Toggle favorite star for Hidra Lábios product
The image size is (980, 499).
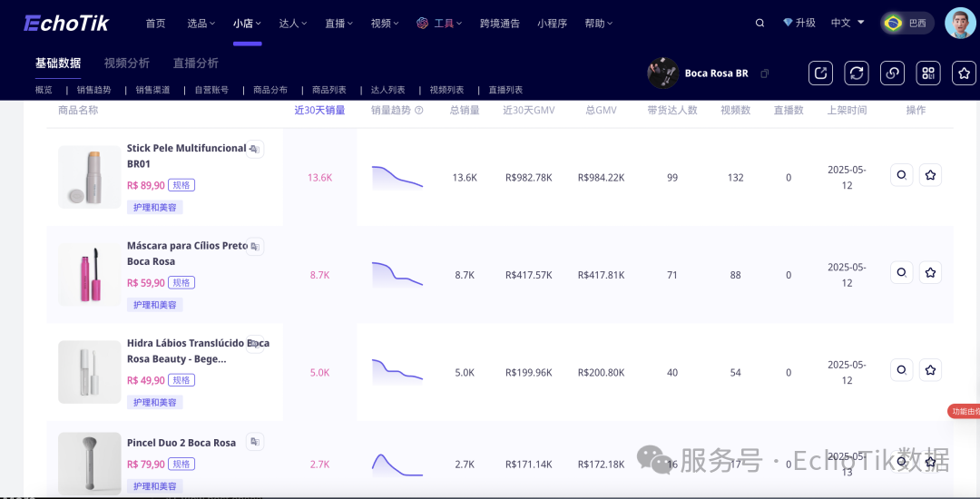(x=930, y=370)
